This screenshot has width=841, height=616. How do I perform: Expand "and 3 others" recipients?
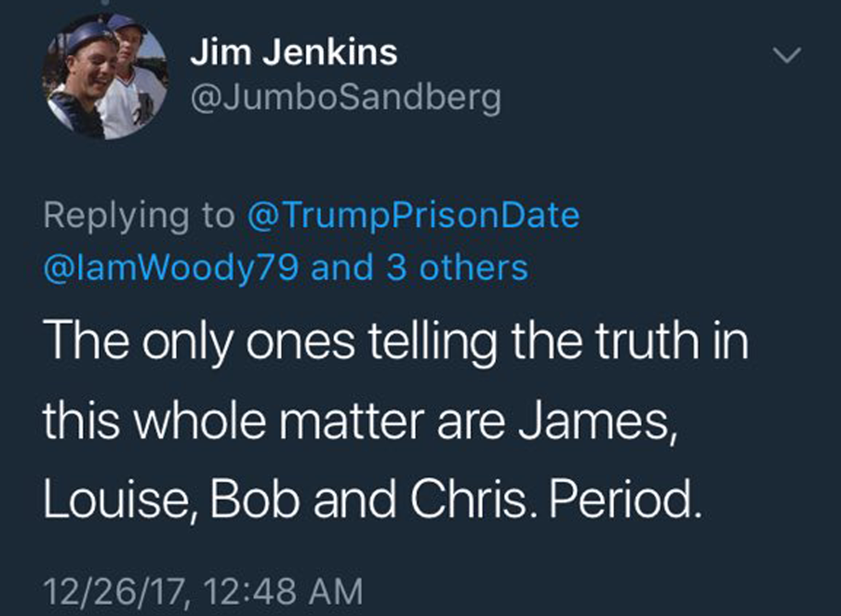pos(419,268)
